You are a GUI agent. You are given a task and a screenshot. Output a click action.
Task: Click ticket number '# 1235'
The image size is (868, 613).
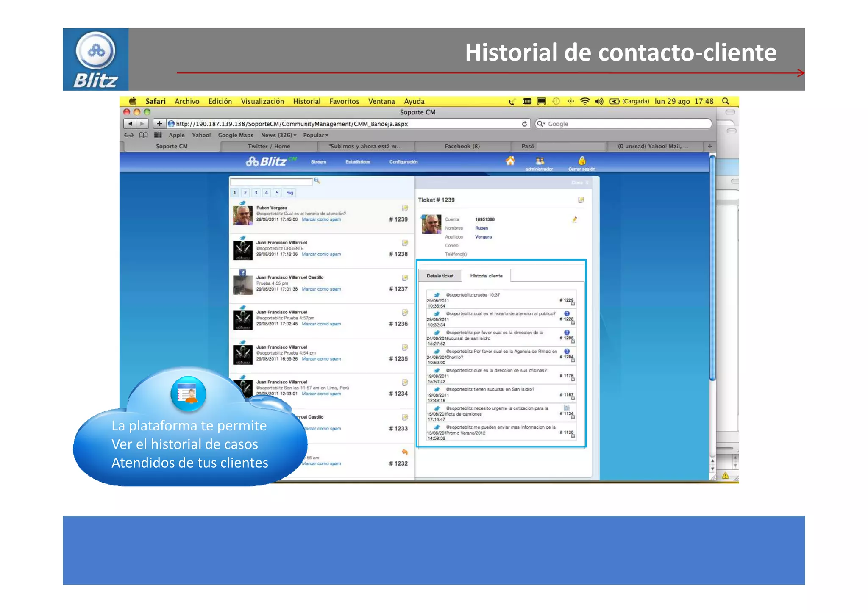click(x=398, y=359)
